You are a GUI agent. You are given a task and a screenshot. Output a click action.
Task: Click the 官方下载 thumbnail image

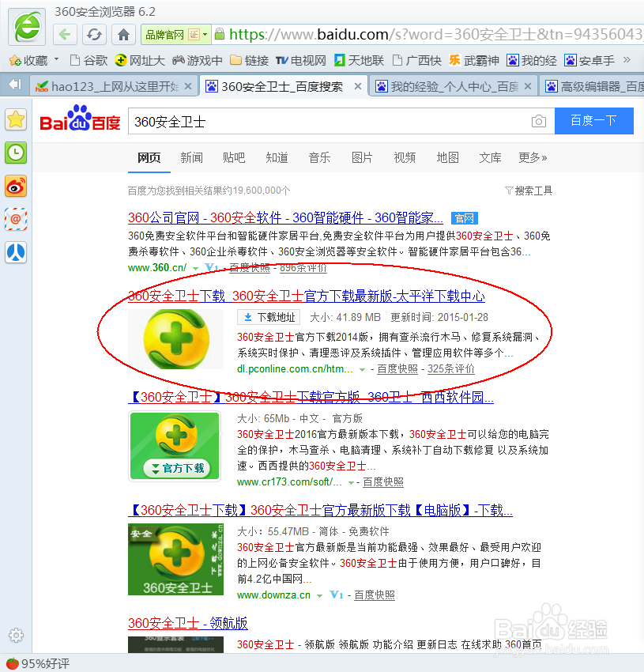[175, 446]
